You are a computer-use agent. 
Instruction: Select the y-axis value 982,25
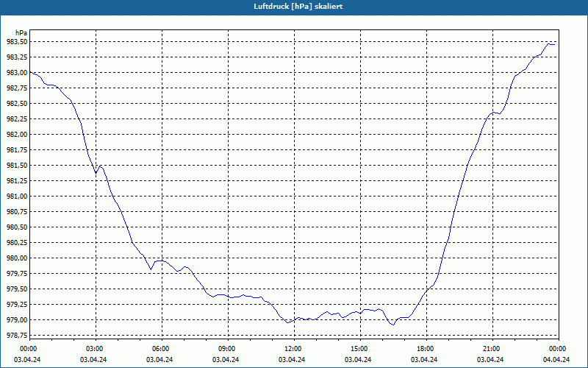(17, 119)
